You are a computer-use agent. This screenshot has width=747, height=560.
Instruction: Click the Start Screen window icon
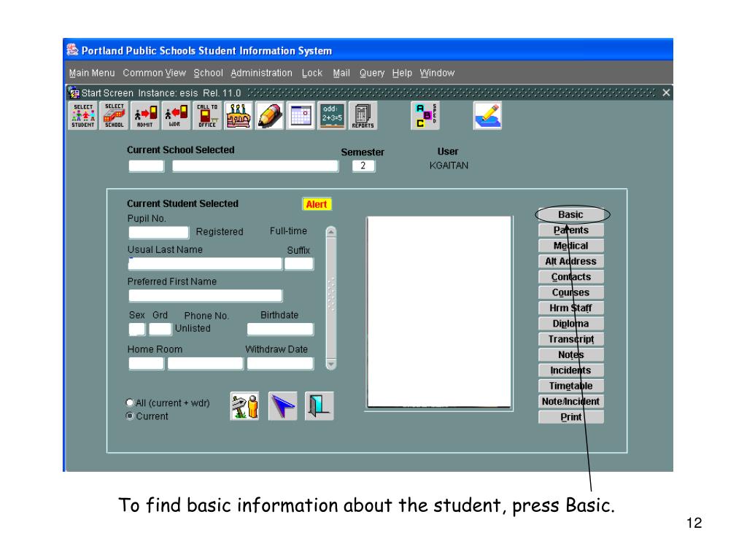coord(74,93)
